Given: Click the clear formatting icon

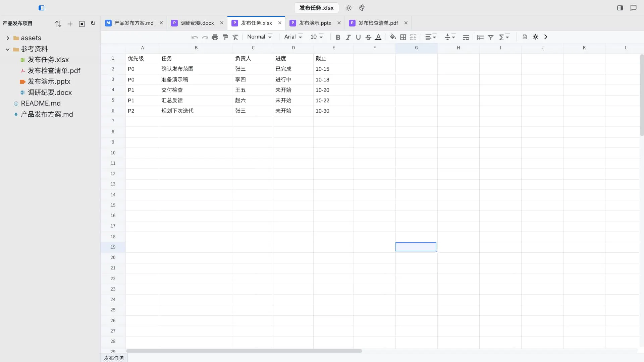Looking at the screenshot, I should coord(235,37).
